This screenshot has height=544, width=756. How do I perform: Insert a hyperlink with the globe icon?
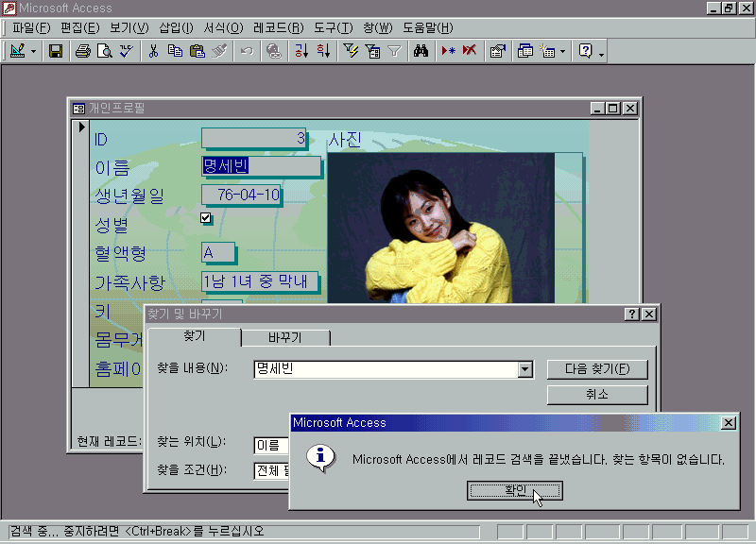click(x=274, y=51)
